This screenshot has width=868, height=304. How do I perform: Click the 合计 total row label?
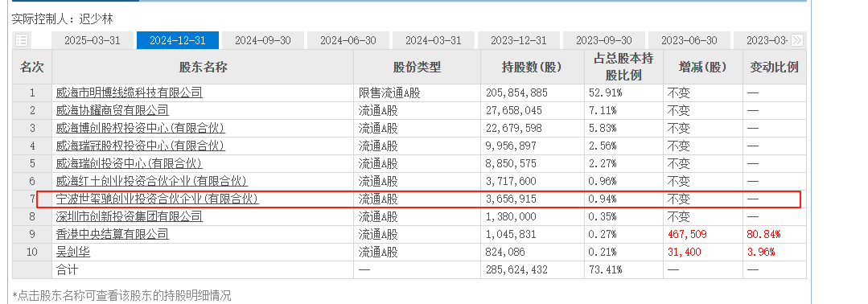[x=67, y=270]
